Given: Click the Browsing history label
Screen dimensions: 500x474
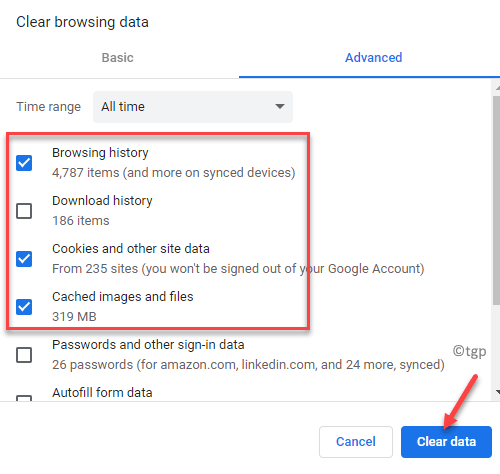Looking at the screenshot, I should 100,153.
